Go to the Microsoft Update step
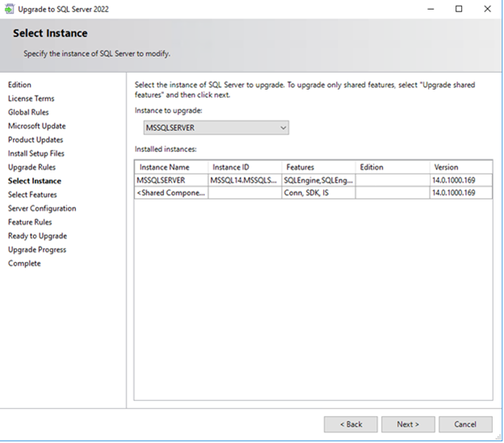 (x=36, y=126)
